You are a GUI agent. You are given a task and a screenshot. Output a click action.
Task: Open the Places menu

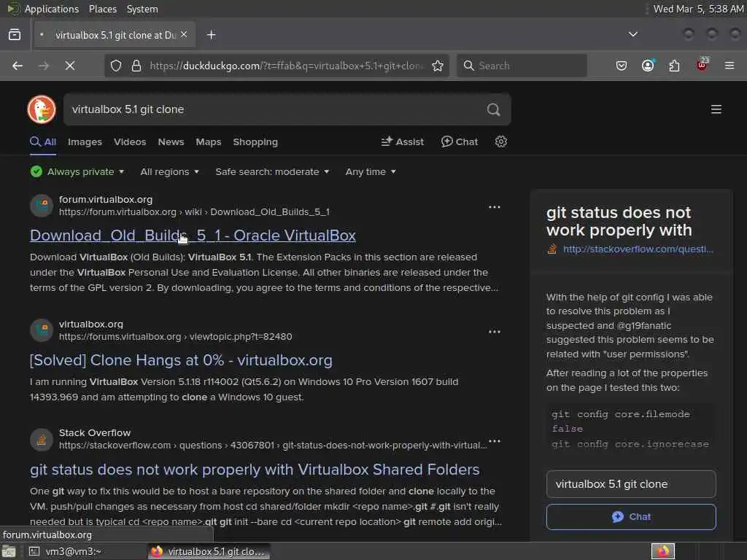click(103, 9)
